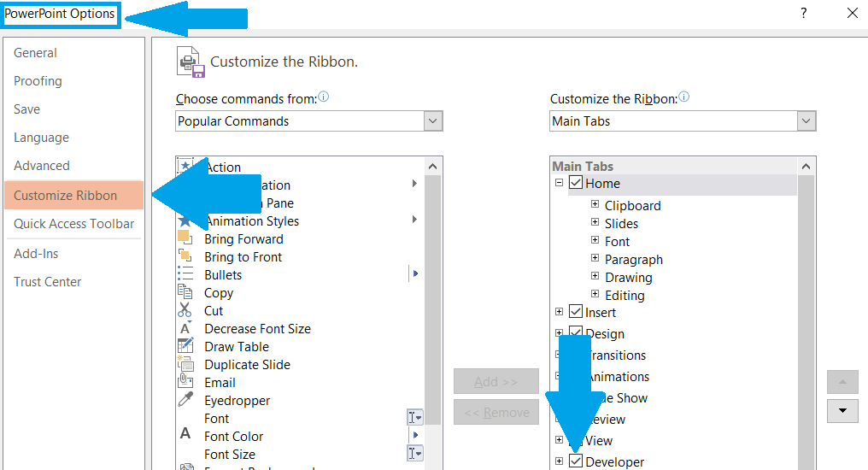Select the Animation Styles command text

click(x=252, y=221)
